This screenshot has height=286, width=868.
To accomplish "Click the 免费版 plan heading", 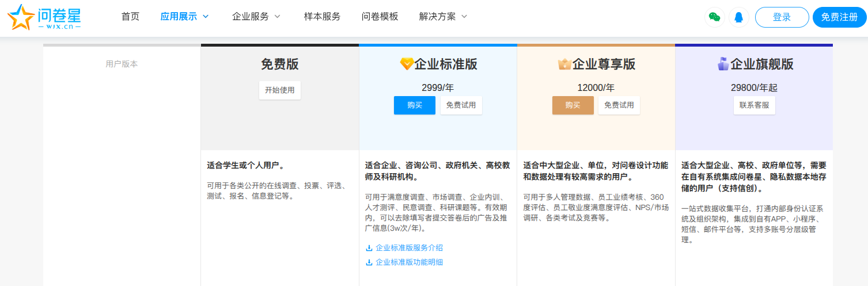I will point(280,64).
